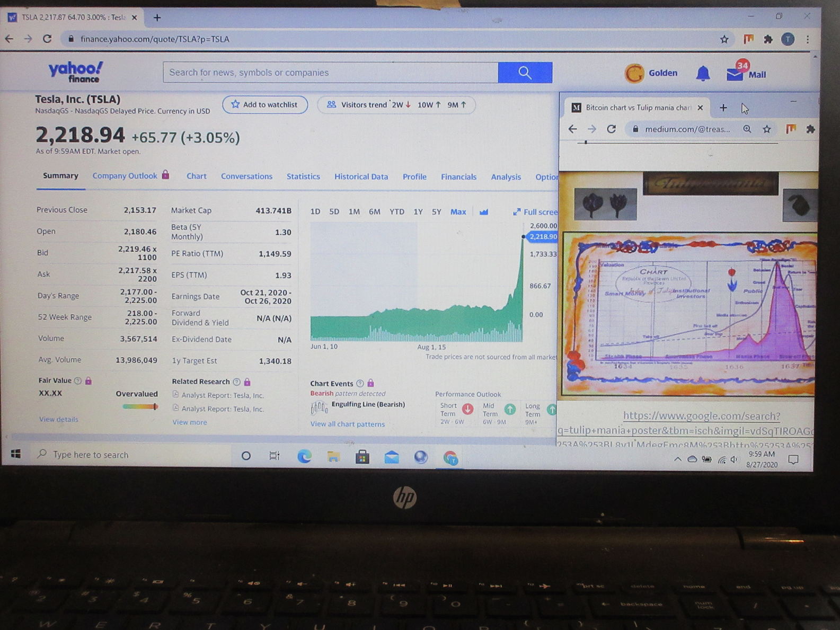Viewport: 840px width, 630px height.
Task: Open Full screen chart link
Action: (535, 212)
